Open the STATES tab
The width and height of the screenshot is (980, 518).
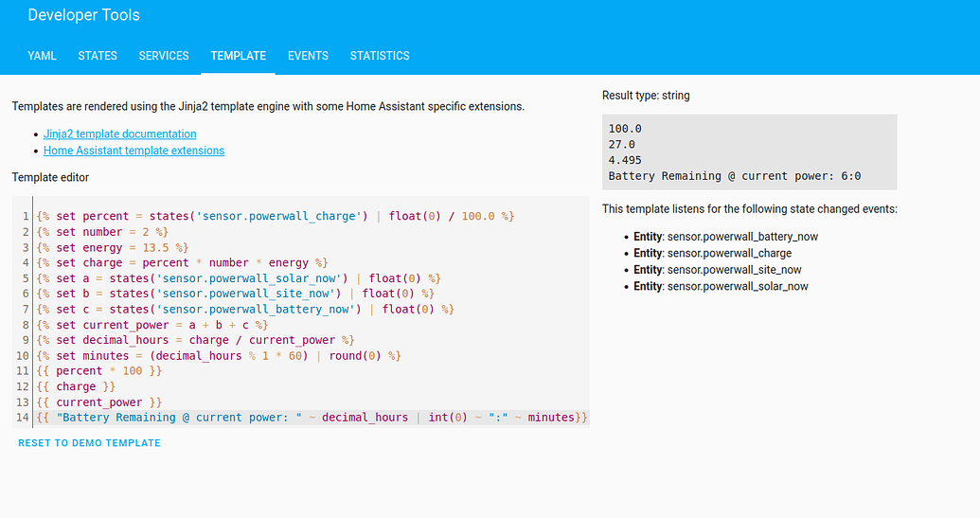pyautogui.click(x=98, y=56)
